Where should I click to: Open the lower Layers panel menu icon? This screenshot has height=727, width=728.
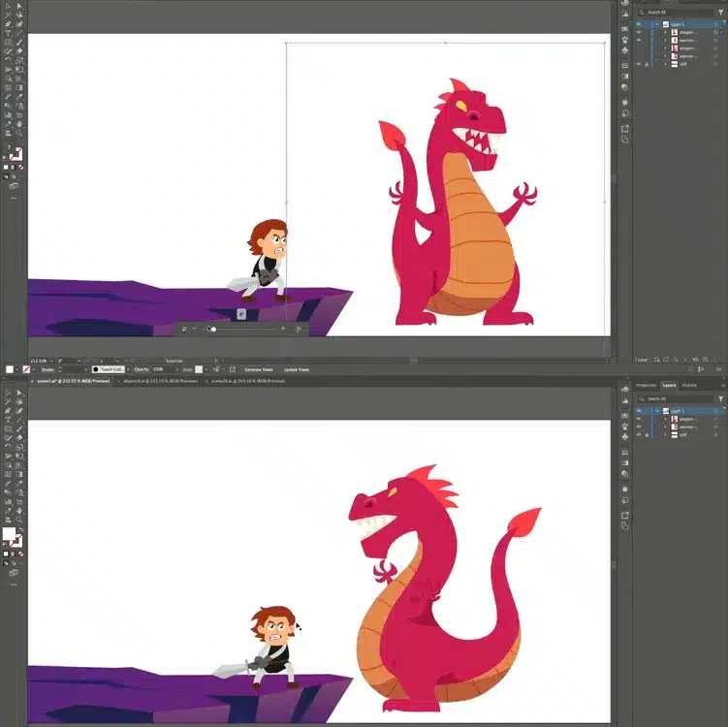pyautogui.click(x=720, y=386)
